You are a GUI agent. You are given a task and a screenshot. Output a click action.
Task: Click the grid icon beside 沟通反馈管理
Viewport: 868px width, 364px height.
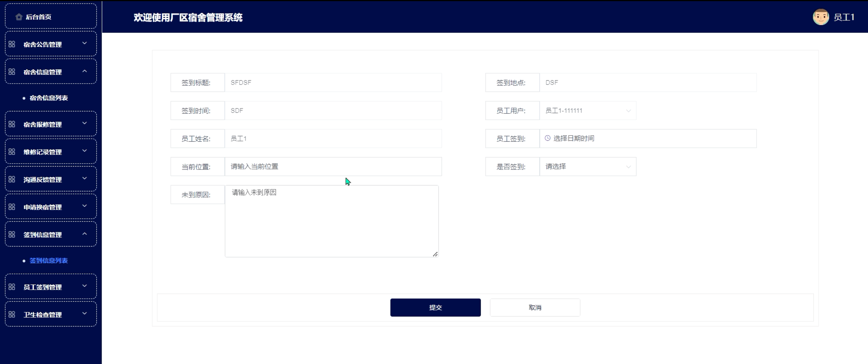click(12, 179)
